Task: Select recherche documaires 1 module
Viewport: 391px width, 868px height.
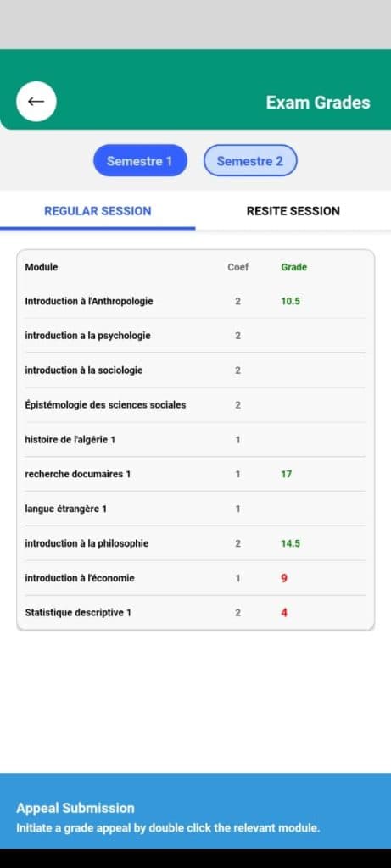Action: pos(195,475)
